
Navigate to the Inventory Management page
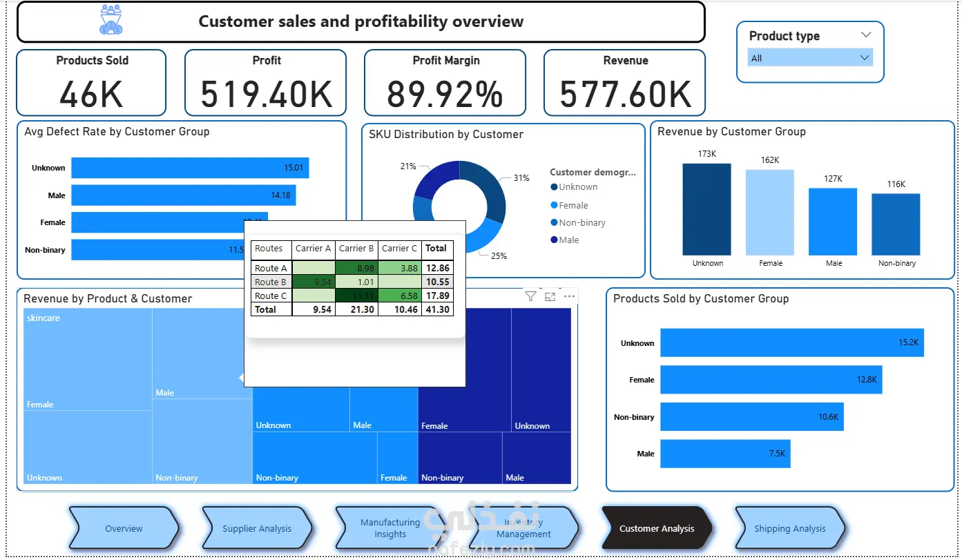(x=523, y=529)
